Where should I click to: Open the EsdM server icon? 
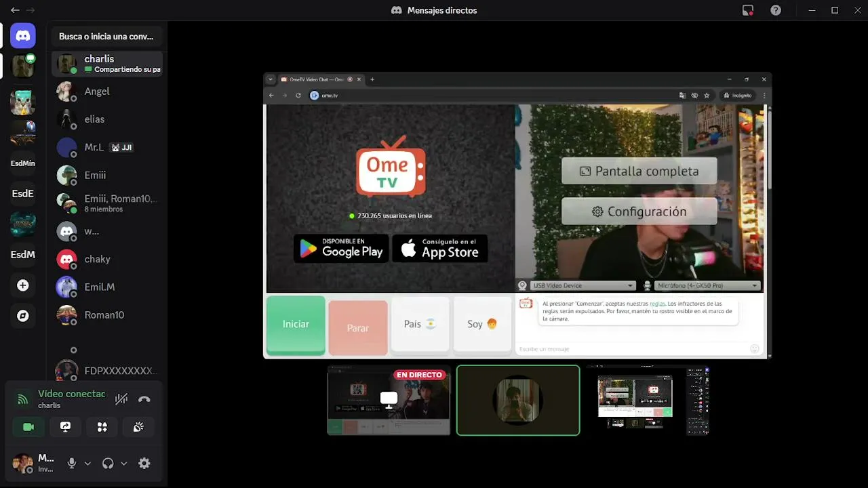[23, 255]
